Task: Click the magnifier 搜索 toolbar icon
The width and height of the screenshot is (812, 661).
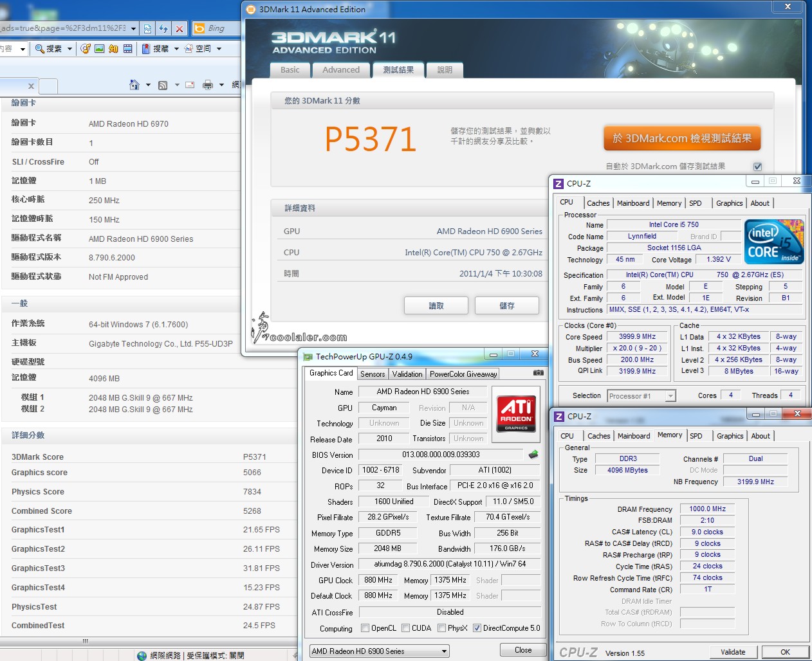Action: [x=40, y=49]
